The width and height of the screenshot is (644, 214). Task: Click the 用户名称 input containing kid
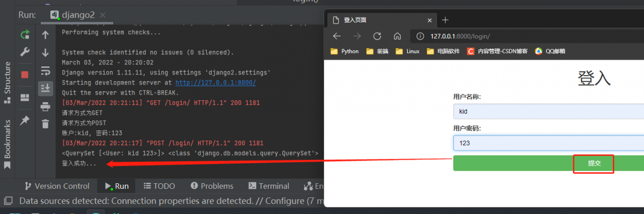pyautogui.click(x=548, y=111)
